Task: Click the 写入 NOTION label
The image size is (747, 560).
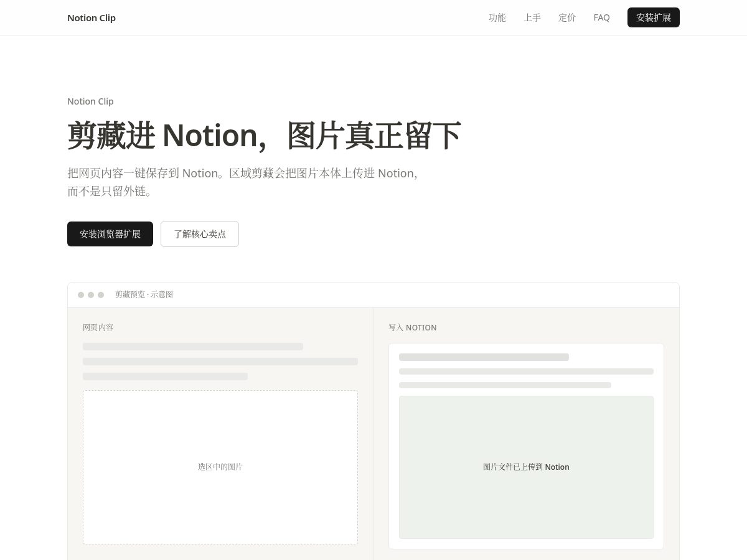Action: click(413, 327)
